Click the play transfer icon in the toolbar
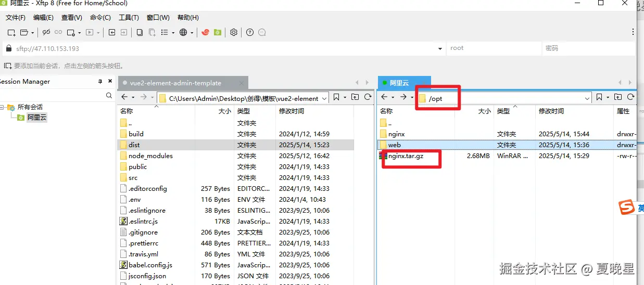Screen dimensions: 644x285 90,32
